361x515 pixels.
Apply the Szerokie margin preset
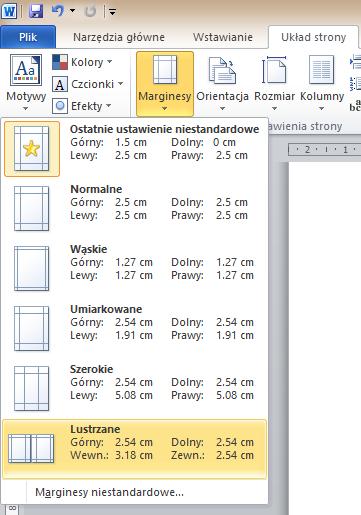pyautogui.click(x=135, y=389)
